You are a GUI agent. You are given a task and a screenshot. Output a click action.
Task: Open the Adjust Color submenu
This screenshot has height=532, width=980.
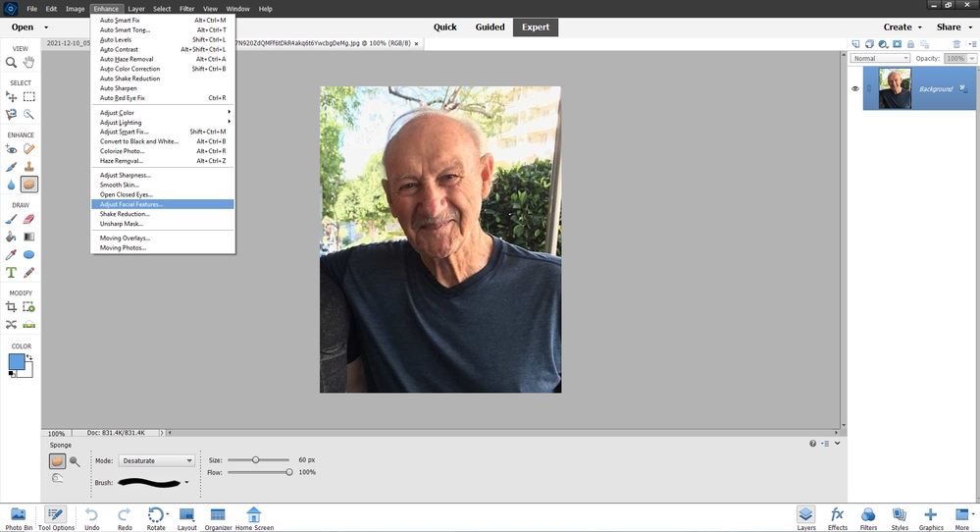[163, 113]
